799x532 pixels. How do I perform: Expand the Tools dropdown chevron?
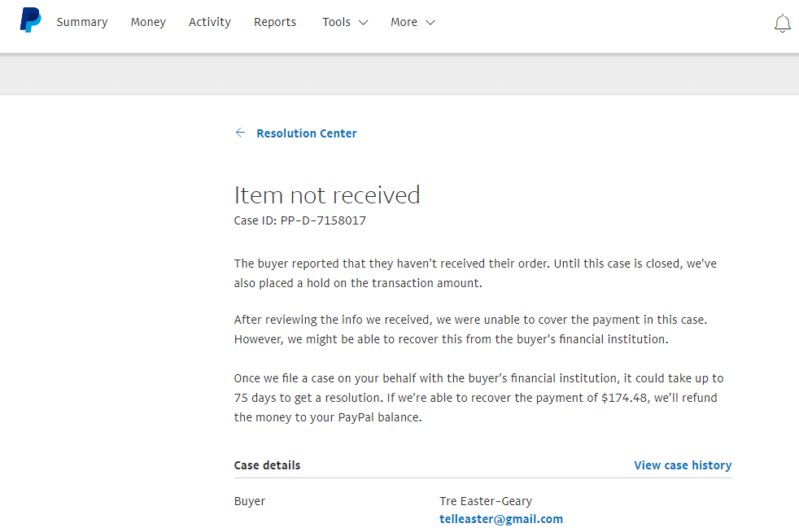click(x=363, y=23)
